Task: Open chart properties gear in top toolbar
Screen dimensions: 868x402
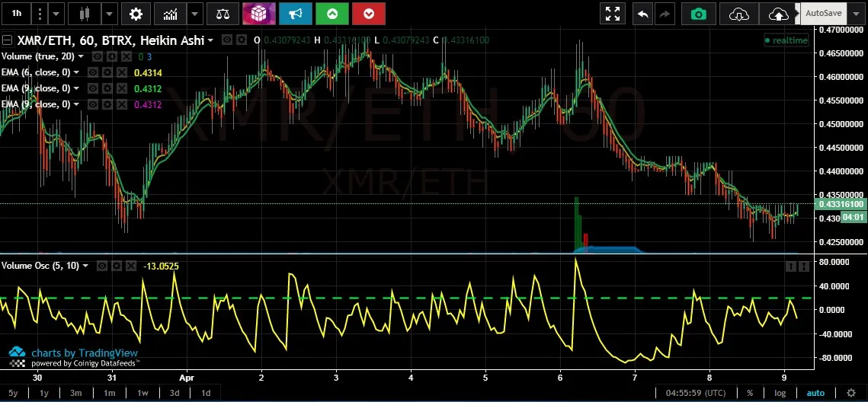Action: tap(136, 14)
